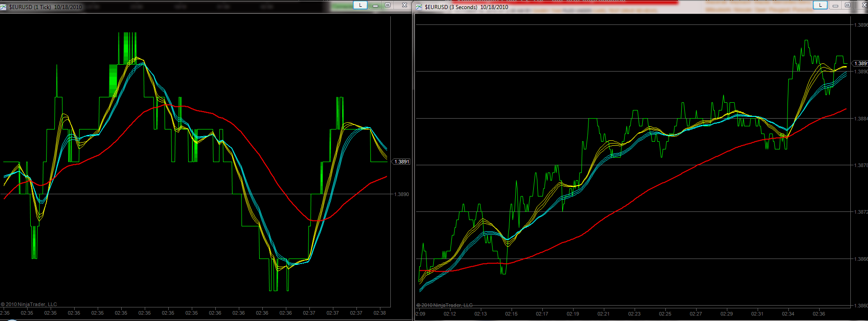868x321 pixels.
Task: Click the 02:27 time label on the 3 Seconds chart
Action: pyautogui.click(x=696, y=314)
